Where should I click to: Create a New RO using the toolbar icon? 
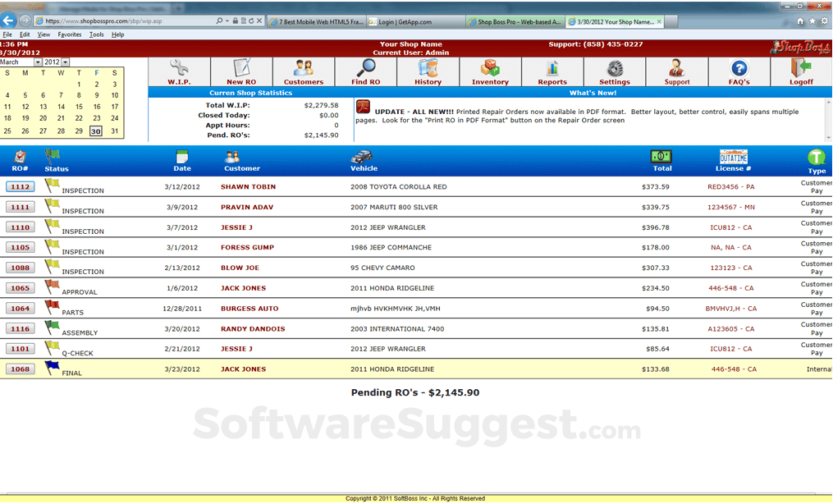[x=241, y=66]
